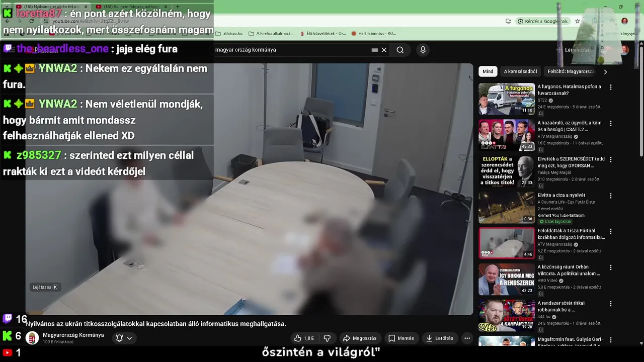Click the 'Találja Meg Magát' channel name
The height and width of the screenshot is (362, 644).
point(555,172)
